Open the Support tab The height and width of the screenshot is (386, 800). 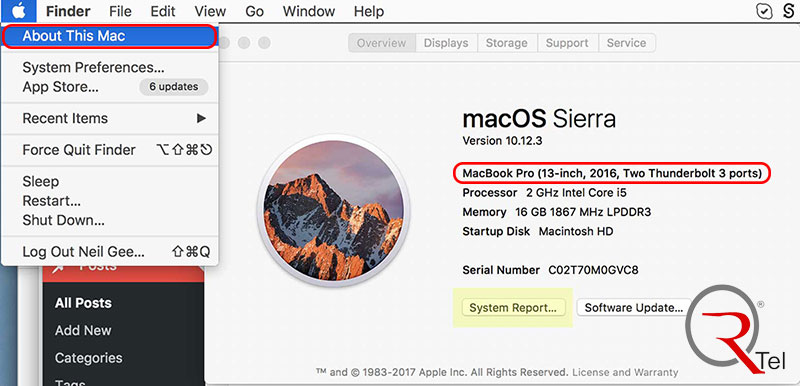pyautogui.click(x=567, y=43)
